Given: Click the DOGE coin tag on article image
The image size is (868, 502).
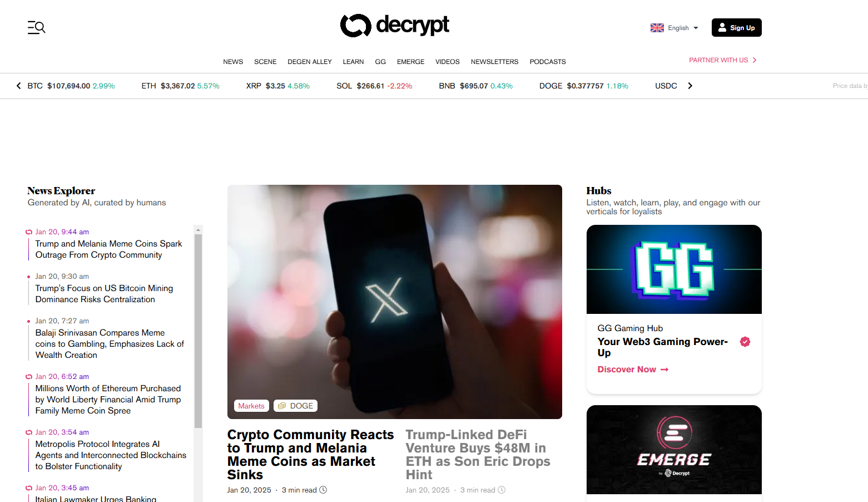Looking at the screenshot, I should 295,406.
